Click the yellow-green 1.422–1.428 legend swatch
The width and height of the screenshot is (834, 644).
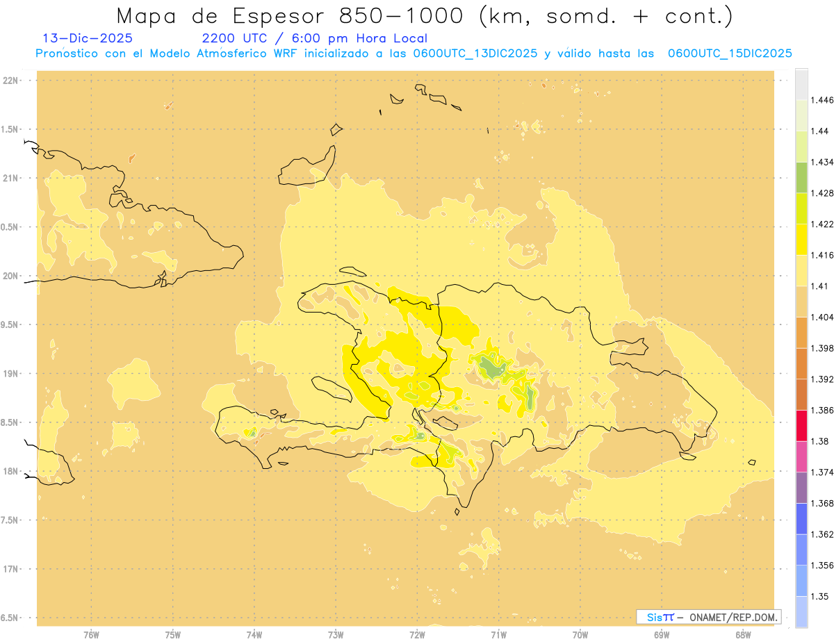801,208
